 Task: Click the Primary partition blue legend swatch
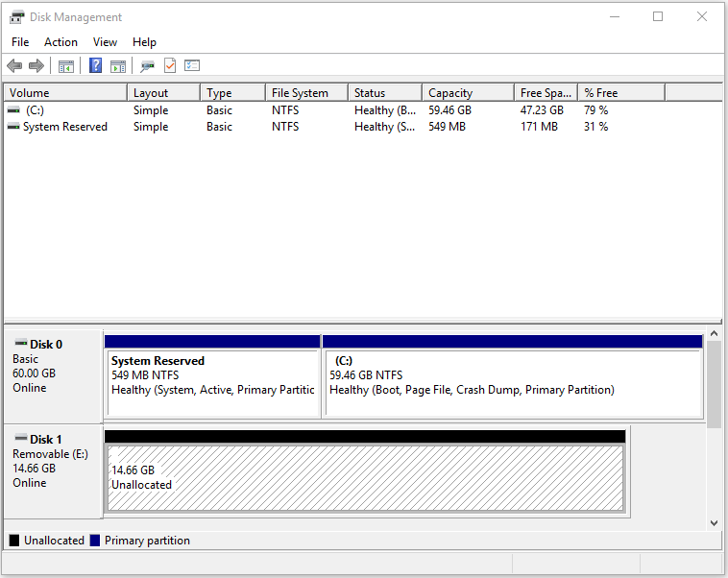click(95, 541)
